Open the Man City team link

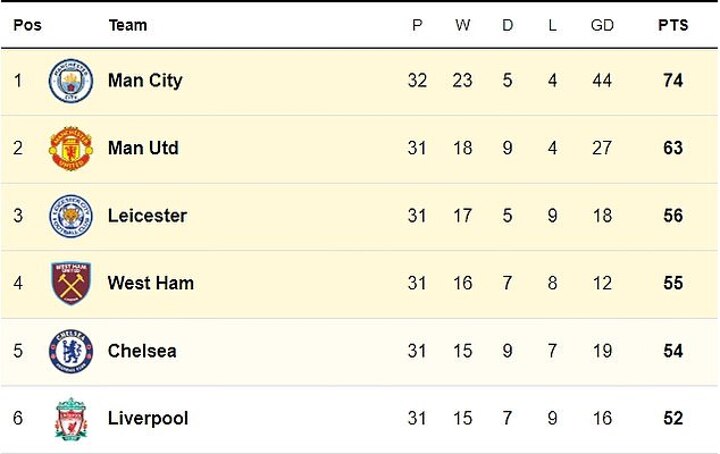[145, 80]
